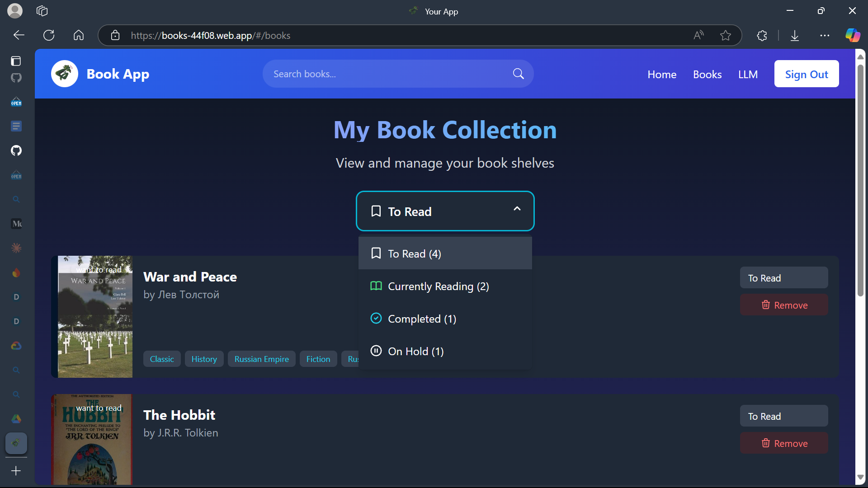
Task: Open the Copilot icon in browser toolbar
Action: [x=853, y=35]
